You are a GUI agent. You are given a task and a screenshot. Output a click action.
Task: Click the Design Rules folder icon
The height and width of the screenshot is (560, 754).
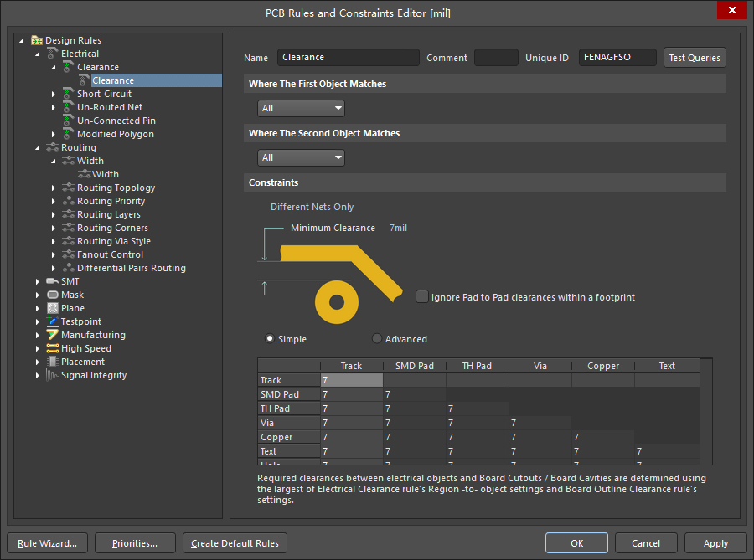click(37, 40)
